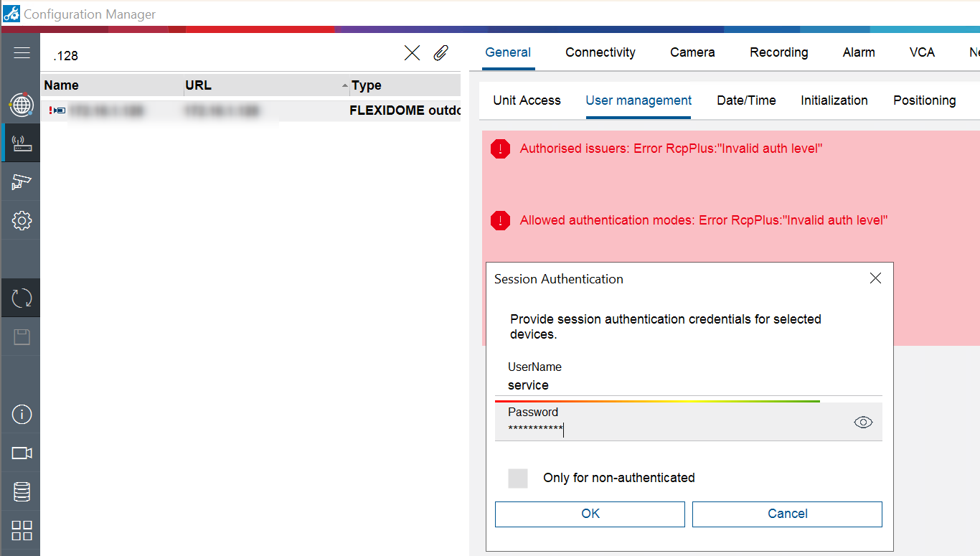Open the database storage icon

pyautogui.click(x=22, y=491)
